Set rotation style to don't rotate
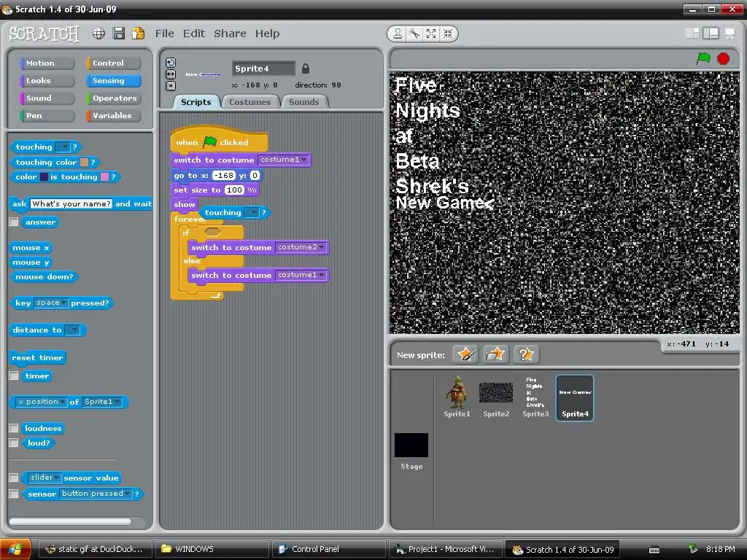Screen dimensions: 747x560 (x=171, y=86)
